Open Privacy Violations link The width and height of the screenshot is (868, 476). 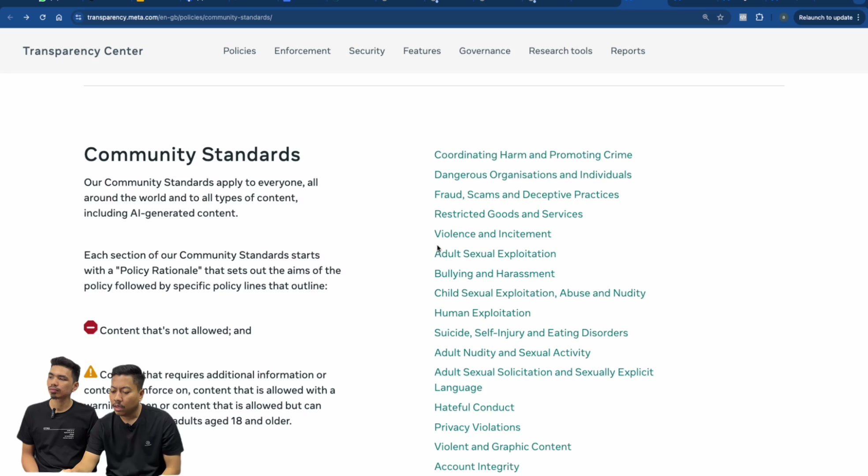coord(477,427)
